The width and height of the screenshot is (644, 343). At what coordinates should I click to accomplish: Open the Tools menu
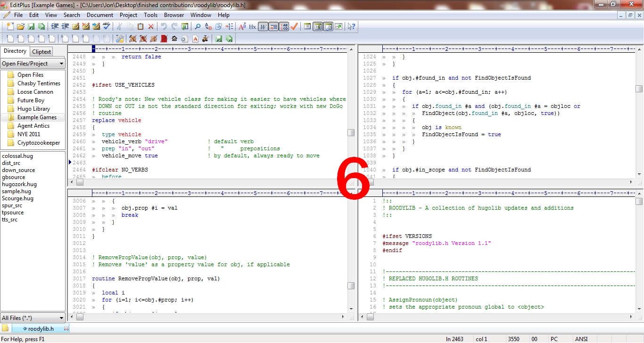pyautogui.click(x=150, y=15)
